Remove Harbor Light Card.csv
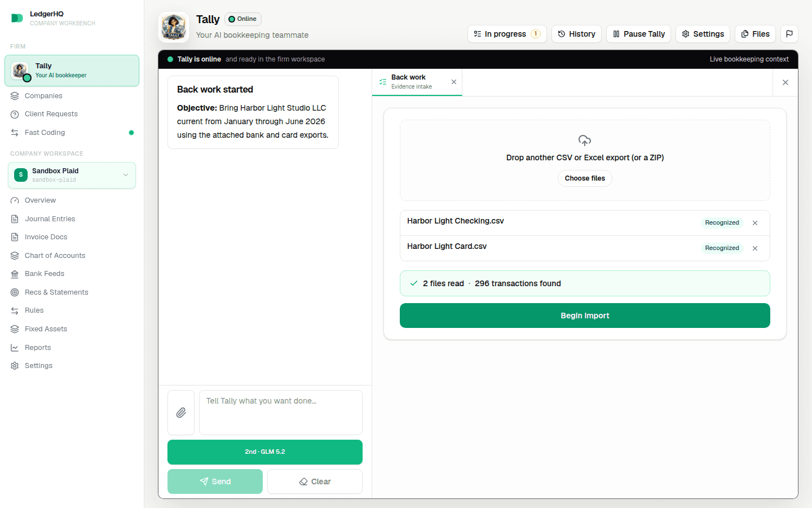Image resolution: width=812 pixels, height=508 pixels. pyautogui.click(x=755, y=248)
